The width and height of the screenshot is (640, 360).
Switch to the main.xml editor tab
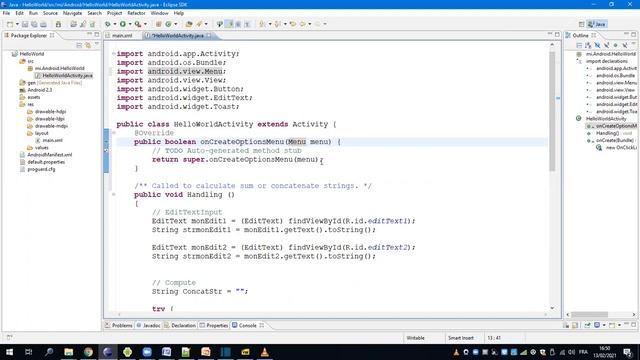pyautogui.click(x=122, y=36)
